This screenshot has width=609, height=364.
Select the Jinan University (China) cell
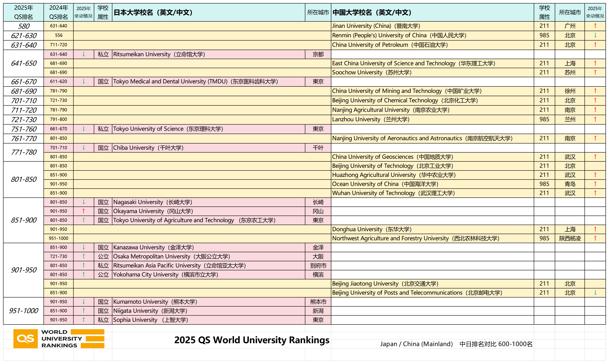[432, 26]
